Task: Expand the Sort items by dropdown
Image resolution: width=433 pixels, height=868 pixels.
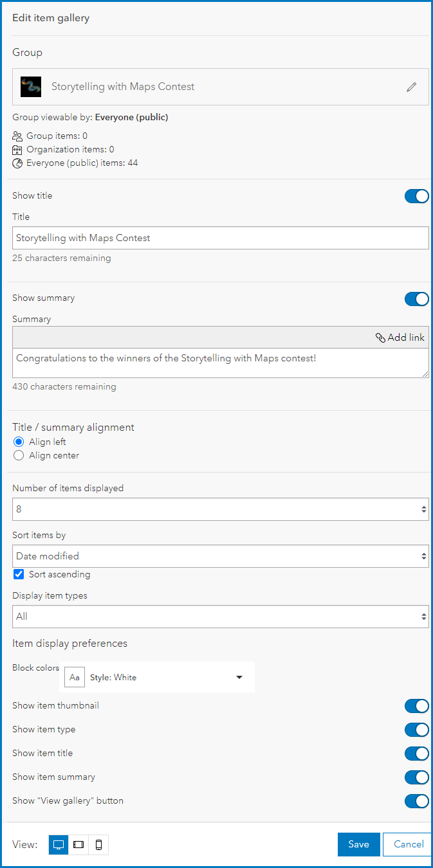Action: [x=220, y=556]
